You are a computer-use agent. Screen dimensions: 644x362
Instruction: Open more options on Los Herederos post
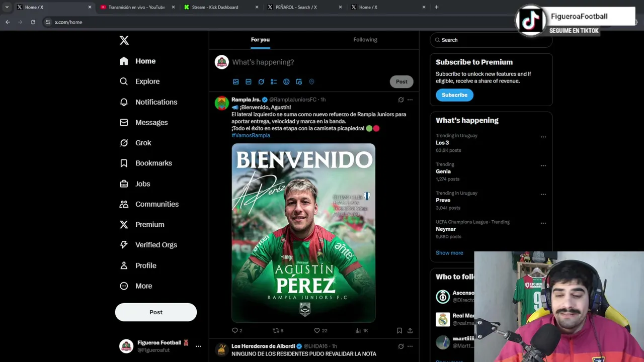[410, 346]
